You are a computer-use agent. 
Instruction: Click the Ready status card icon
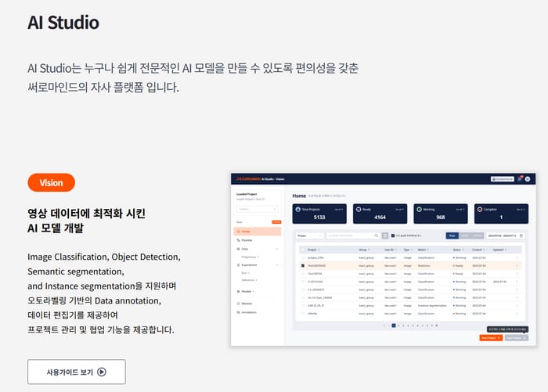[x=359, y=210]
